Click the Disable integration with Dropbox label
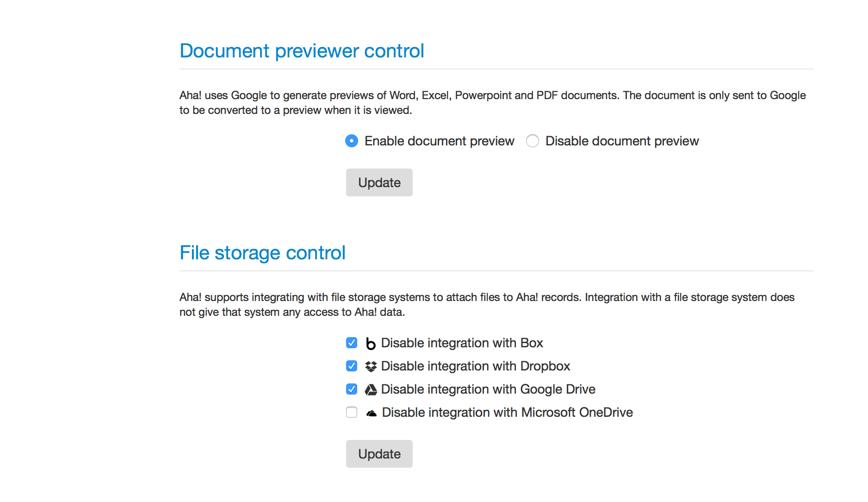 click(x=475, y=366)
